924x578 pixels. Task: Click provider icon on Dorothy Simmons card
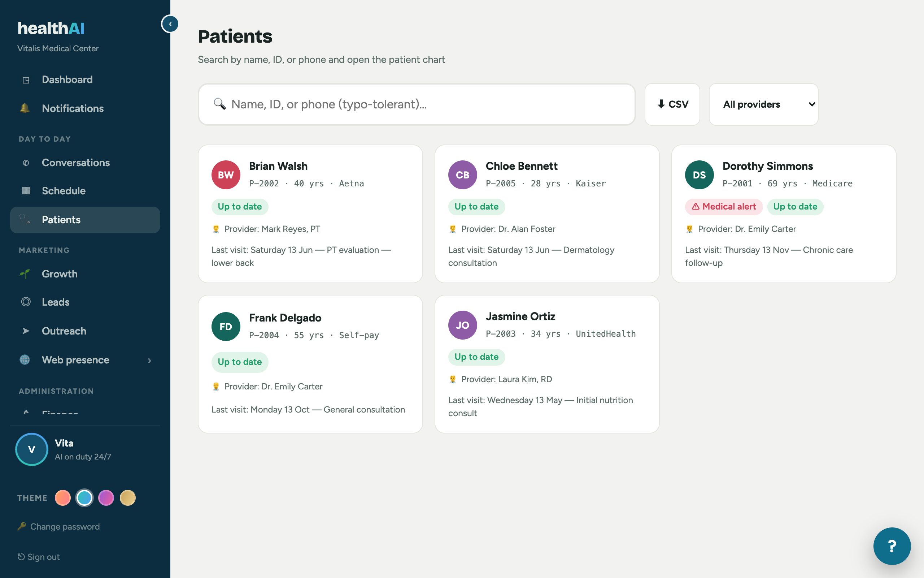click(689, 229)
